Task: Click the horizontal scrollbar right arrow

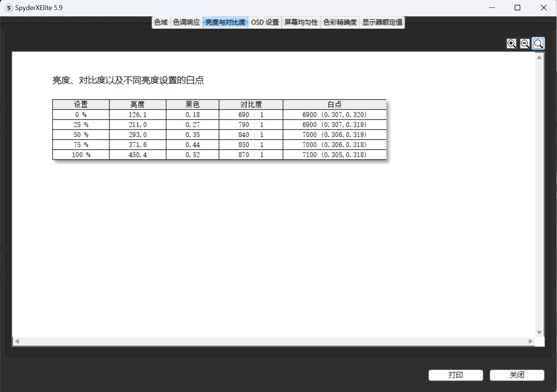Action: coord(530,341)
